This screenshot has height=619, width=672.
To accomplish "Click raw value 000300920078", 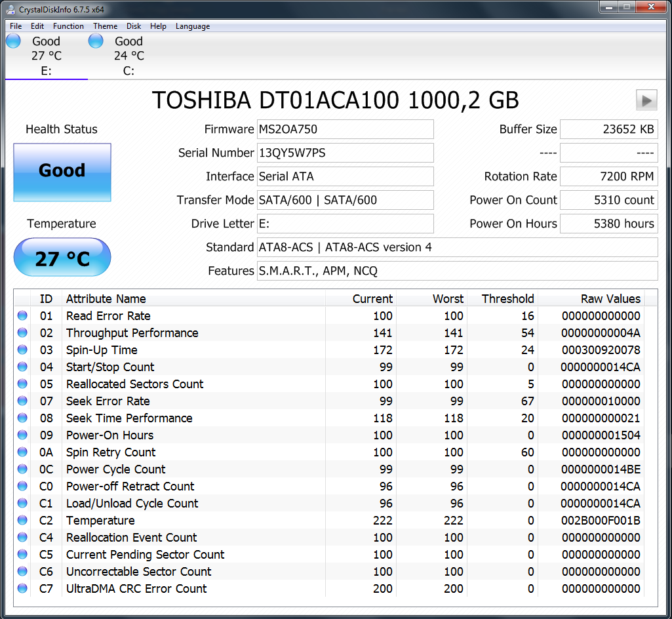I will [601, 350].
